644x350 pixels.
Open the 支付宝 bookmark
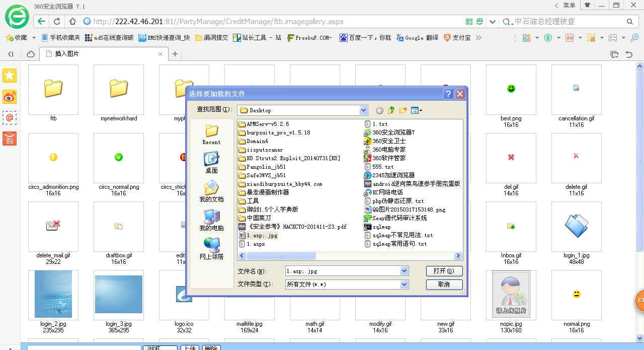(457, 38)
